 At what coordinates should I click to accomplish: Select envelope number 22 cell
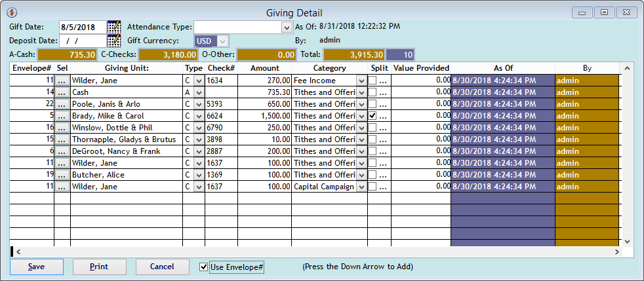(x=31, y=104)
